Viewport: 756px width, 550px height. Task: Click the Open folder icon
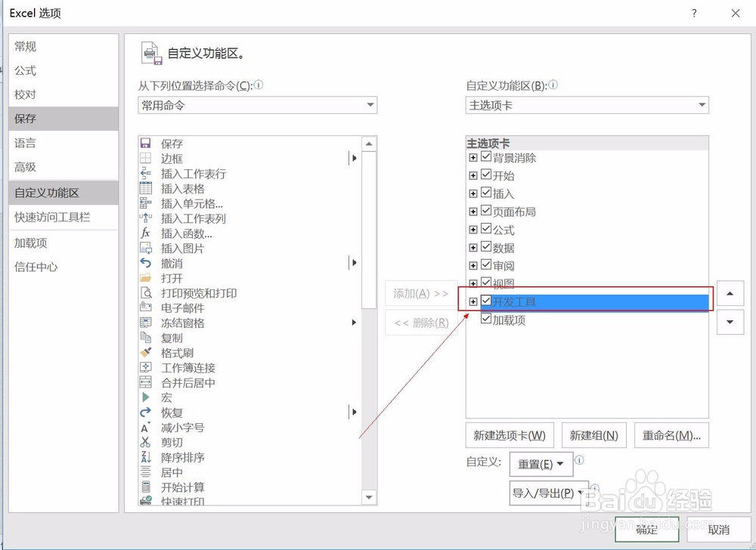coord(146,278)
